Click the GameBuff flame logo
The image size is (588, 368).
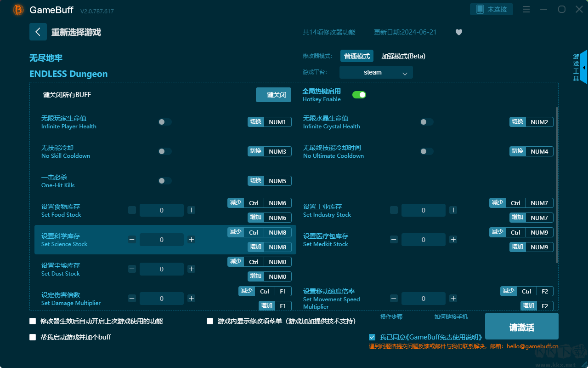click(x=17, y=9)
